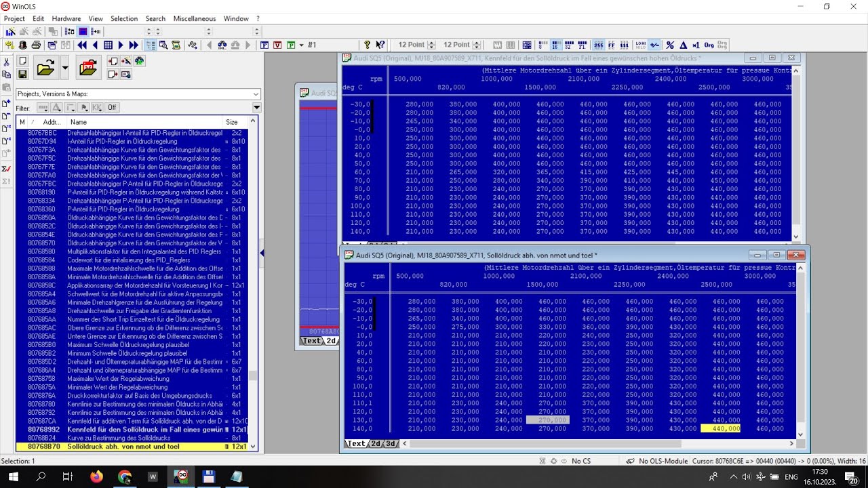Screen dimensions: 868x488
Task: Toggle decimal 255 number format
Action: tap(599, 45)
